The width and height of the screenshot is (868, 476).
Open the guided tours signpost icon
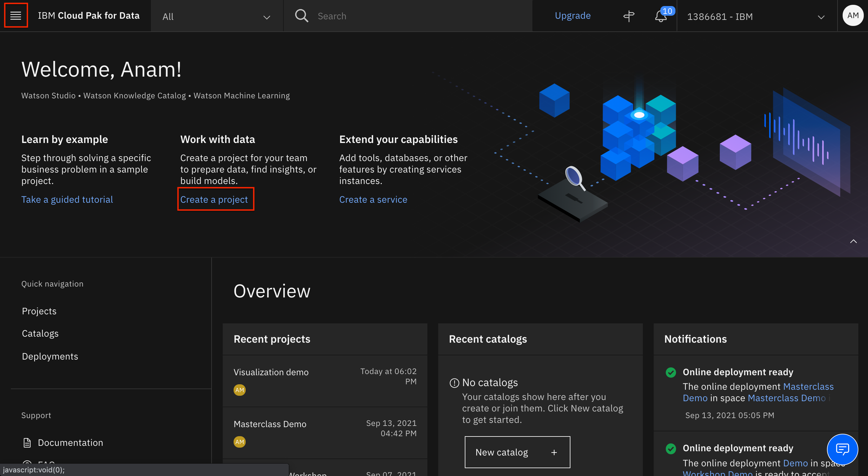(x=629, y=16)
